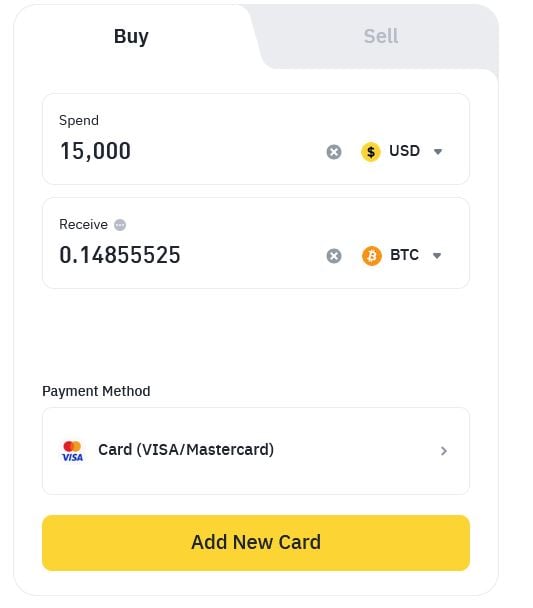Click the info icon beside Receive
This screenshot has height=608, width=533.
point(120,225)
